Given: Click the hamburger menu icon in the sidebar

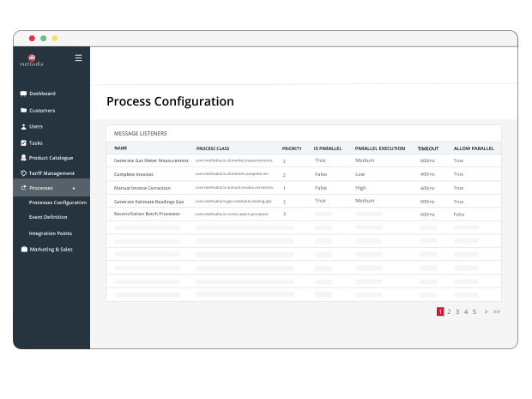Looking at the screenshot, I should click(x=78, y=58).
